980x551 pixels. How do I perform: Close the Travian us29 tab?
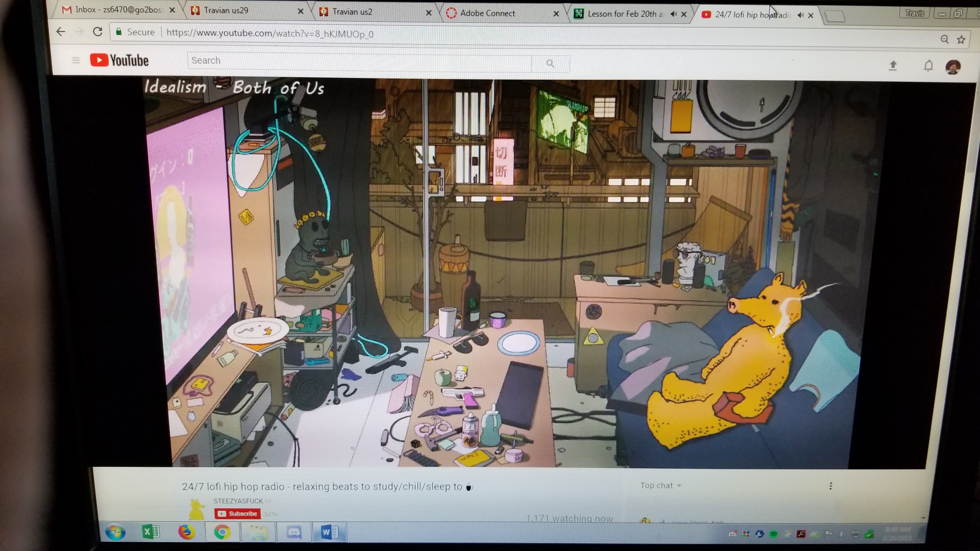300,11
